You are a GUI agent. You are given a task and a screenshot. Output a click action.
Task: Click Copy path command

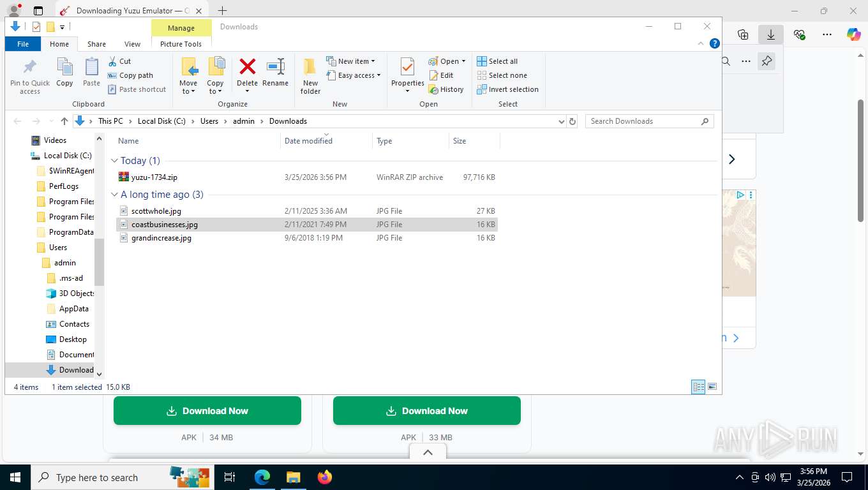(130, 75)
